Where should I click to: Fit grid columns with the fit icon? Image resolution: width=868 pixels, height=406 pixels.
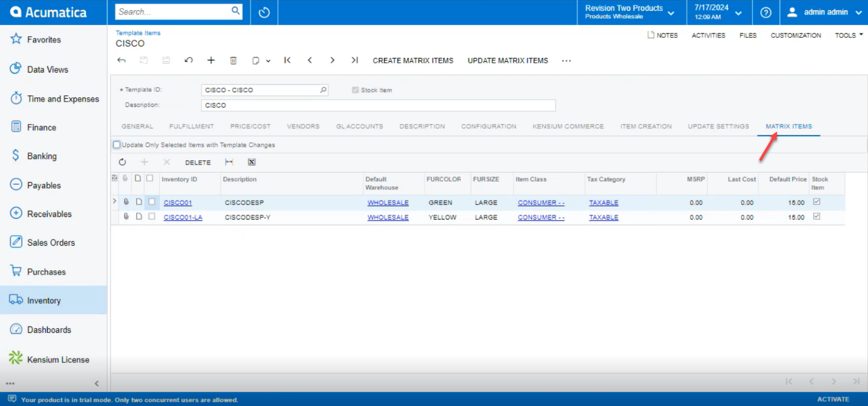[x=229, y=162]
